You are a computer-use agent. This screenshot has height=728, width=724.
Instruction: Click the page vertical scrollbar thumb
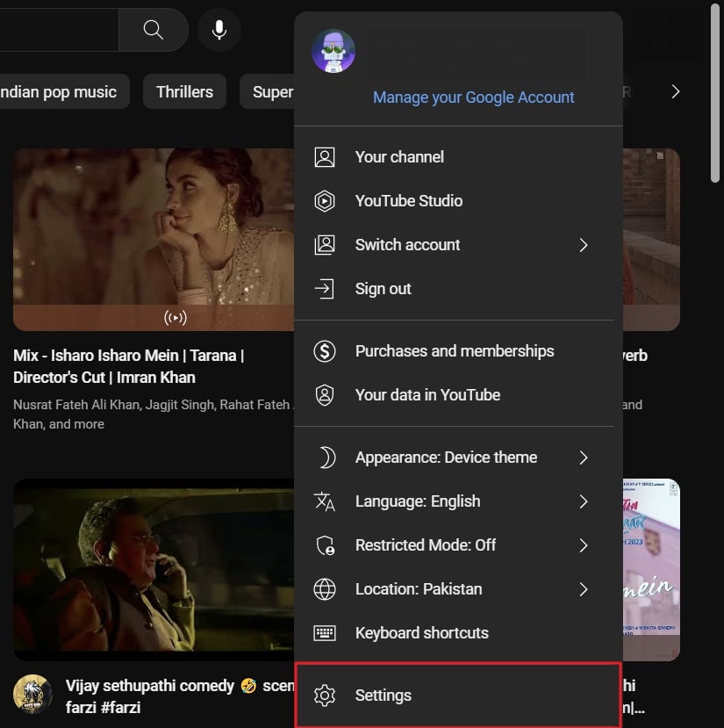(715, 93)
